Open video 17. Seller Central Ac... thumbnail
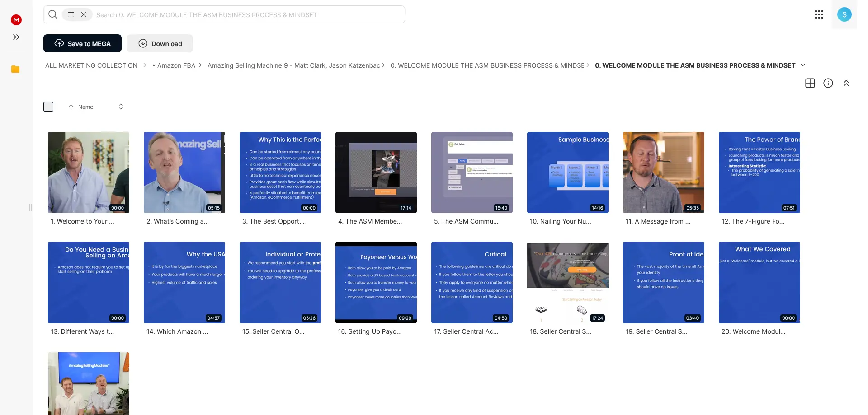Screen dimensions: 868x415 pyautogui.click(x=472, y=283)
